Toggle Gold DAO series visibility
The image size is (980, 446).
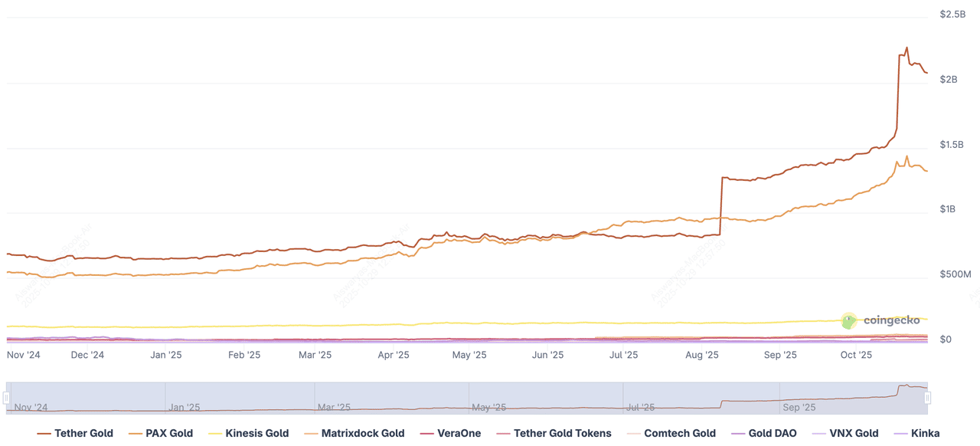click(773, 434)
